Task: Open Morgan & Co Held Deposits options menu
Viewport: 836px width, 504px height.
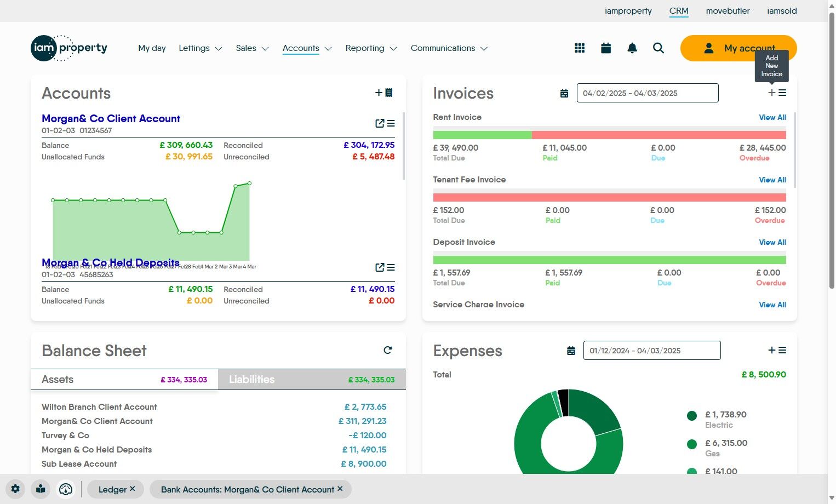Action: [x=391, y=267]
